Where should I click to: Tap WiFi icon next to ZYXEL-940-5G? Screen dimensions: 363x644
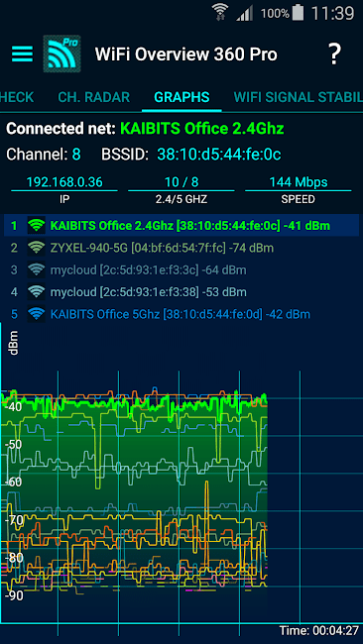[x=37, y=248]
